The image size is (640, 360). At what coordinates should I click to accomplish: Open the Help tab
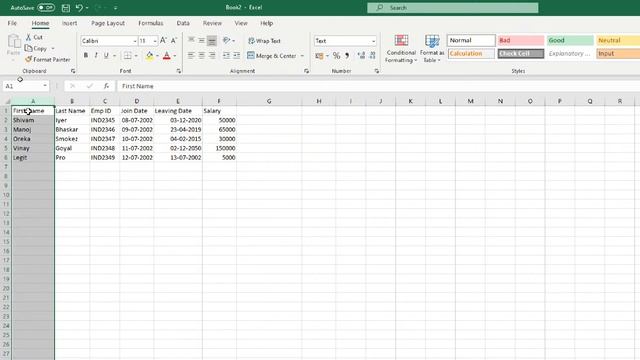pyautogui.click(x=267, y=23)
